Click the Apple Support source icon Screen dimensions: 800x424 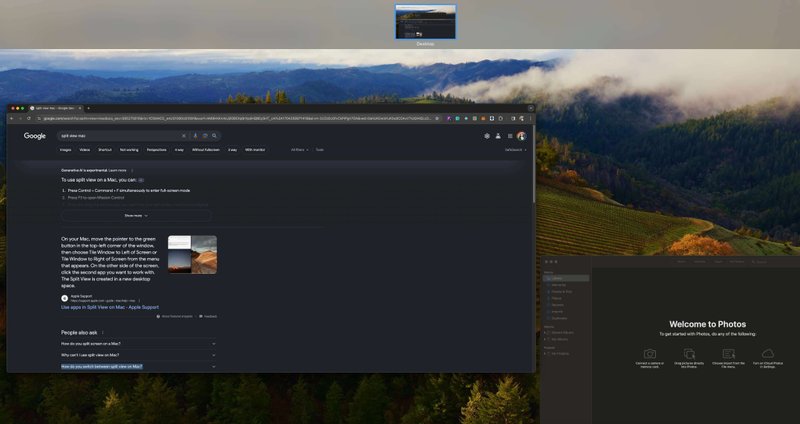point(65,298)
